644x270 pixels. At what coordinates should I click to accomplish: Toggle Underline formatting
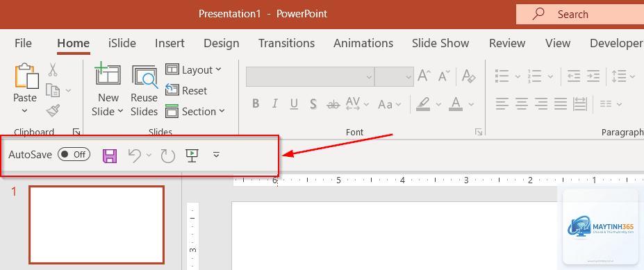294,104
